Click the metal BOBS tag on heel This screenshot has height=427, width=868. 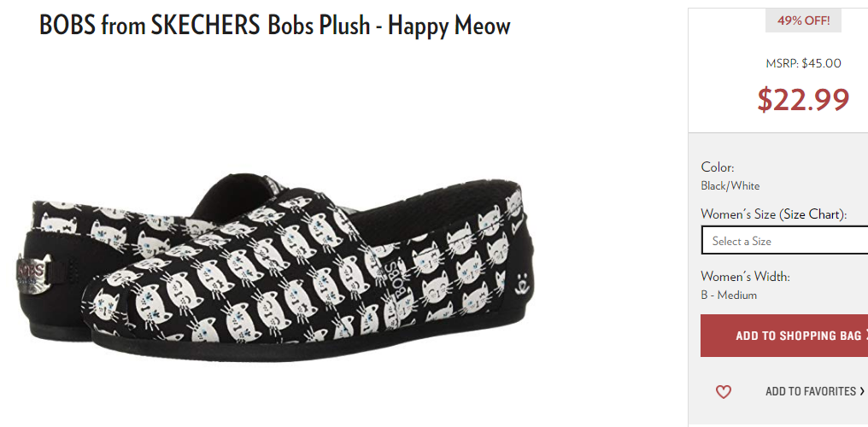[35, 272]
